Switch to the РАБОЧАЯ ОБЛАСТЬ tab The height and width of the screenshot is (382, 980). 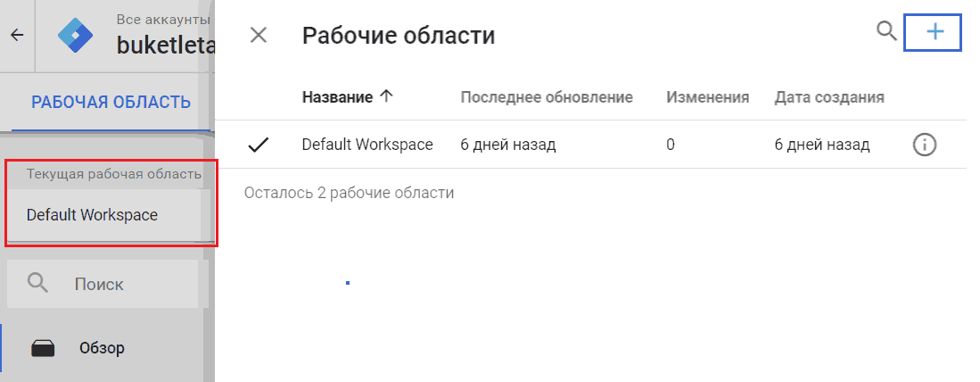click(111, 102)
